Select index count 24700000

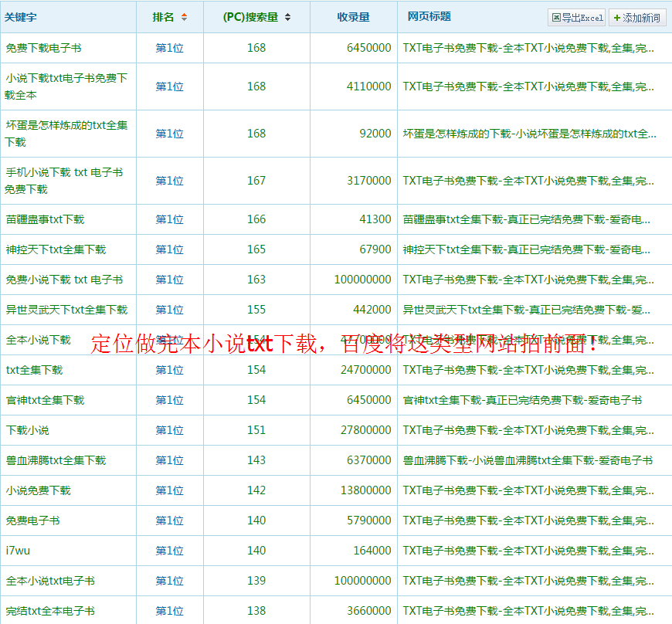click(366, 370)
